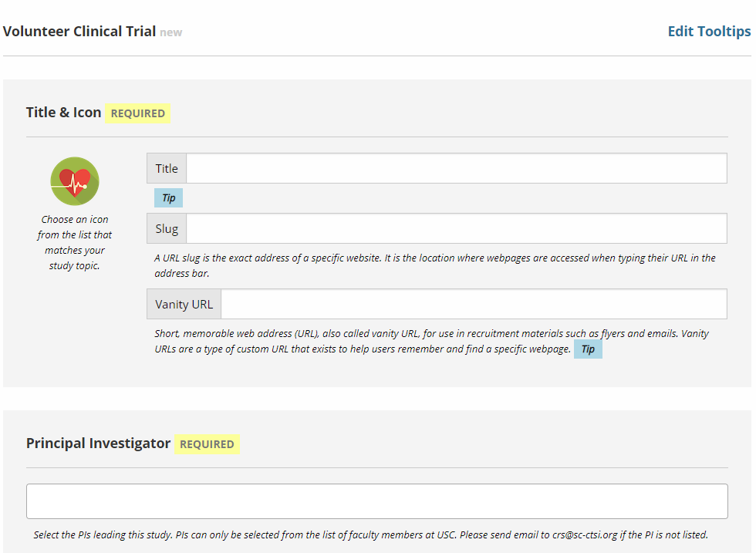Show the Tip tooltip after the Vanity URL note
This screenshot has height=553, width=756.
click(588, 349)
